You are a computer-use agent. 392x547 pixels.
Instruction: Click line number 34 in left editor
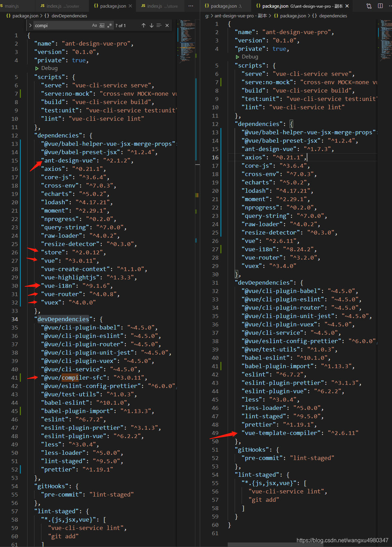(x=15, y=319)
